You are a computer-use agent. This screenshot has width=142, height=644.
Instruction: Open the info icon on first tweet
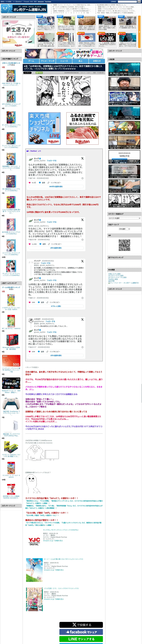82,178
